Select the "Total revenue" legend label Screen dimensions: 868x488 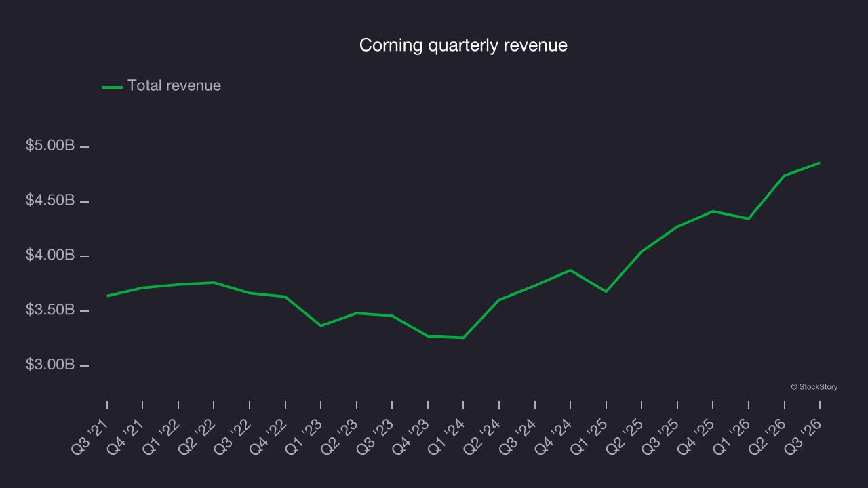coord(174,86)
